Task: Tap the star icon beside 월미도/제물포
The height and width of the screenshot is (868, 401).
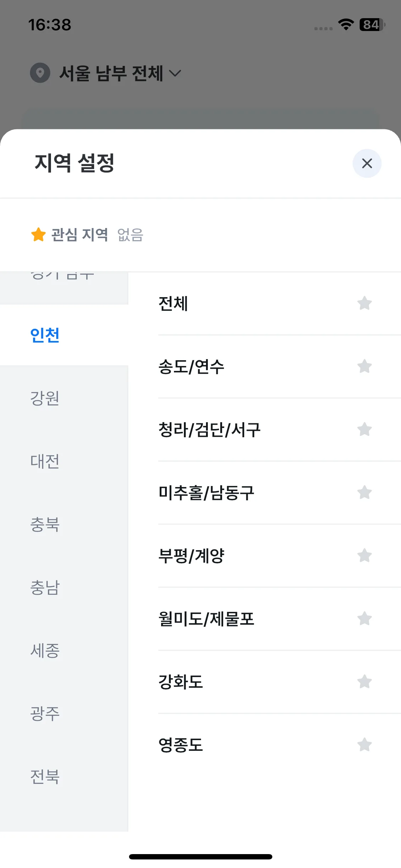Action: pyautogui.click(x=364, y=619)
